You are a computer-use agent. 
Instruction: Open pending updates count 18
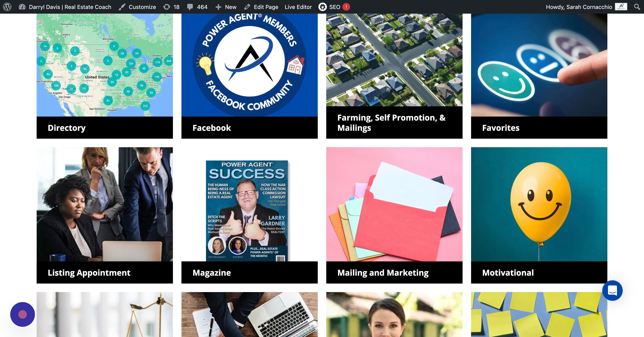tap(171, 7)
